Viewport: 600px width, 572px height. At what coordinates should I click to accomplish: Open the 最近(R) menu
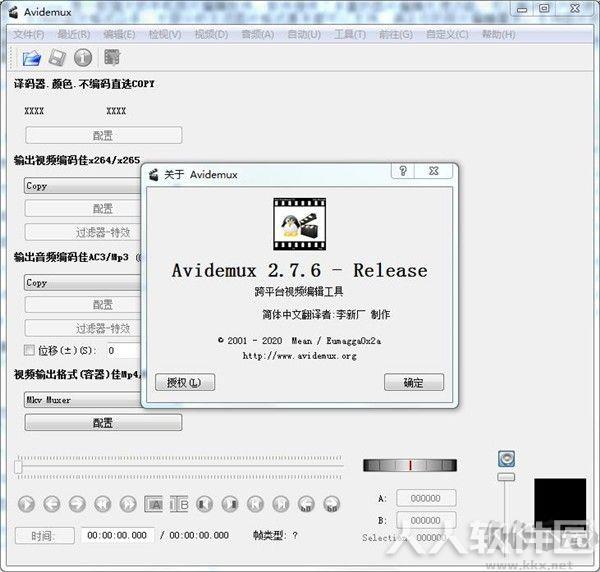(x=73, y=34)
